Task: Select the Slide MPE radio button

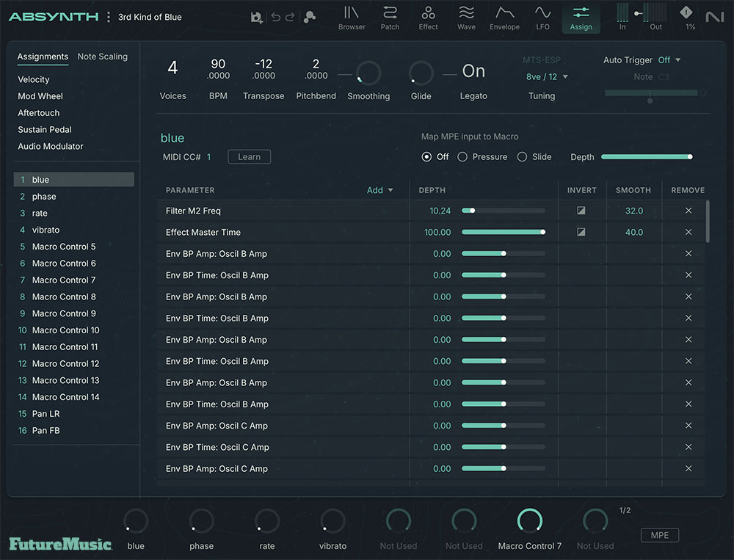Action: (522, 157)
